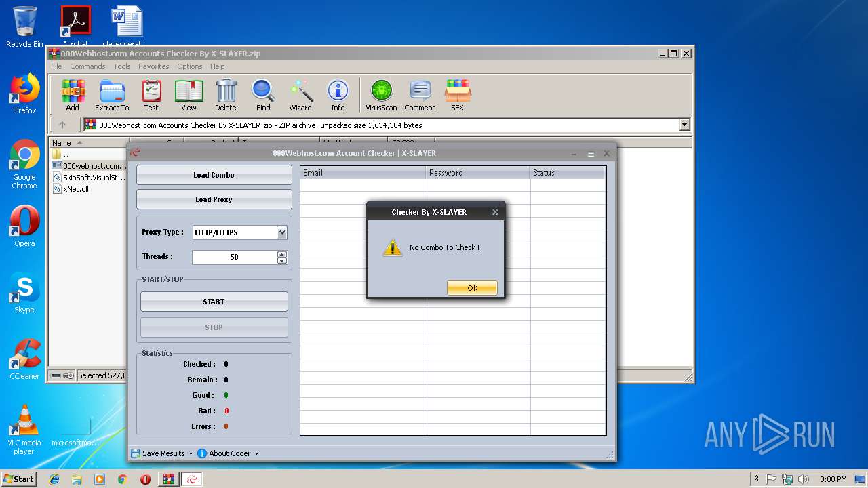Click the Comment toolbar icon
Screen dimensions: 868x488
click(420, 96)
